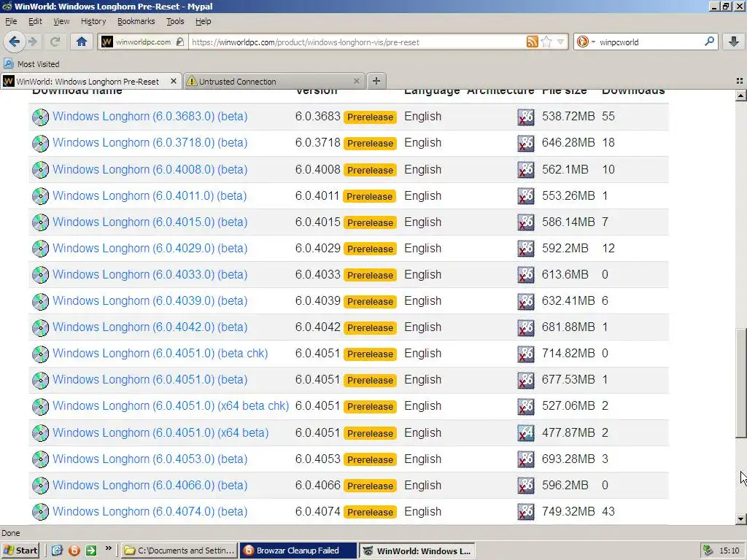
Task: Open Windows Longhorn (6.0.3683.0) (beta) link
Action: pos(150,116)
